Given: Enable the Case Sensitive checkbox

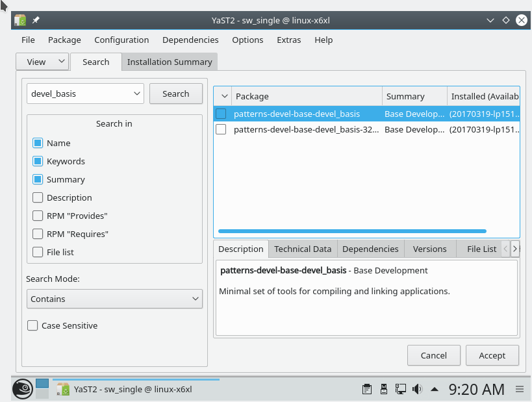Looking at the screenshot, I should 32,325.
